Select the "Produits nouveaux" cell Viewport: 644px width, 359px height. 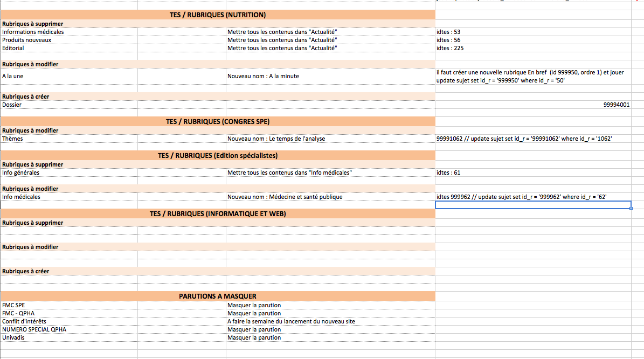[x=27, y=40]
